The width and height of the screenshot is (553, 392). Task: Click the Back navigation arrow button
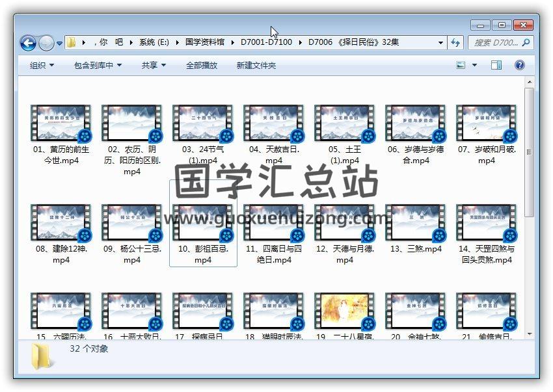tap(28, 43)
